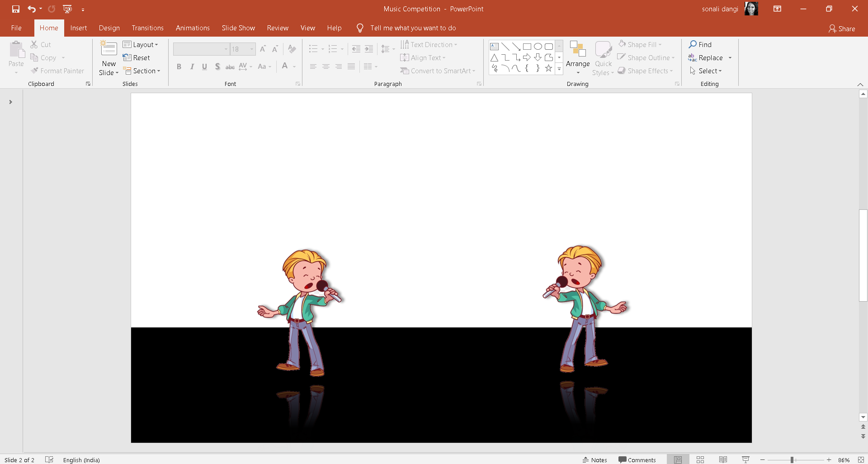This screenshot has height=464, width=868.
Task: Select the 5-point Star shape
Action: [x=548, y=68]
